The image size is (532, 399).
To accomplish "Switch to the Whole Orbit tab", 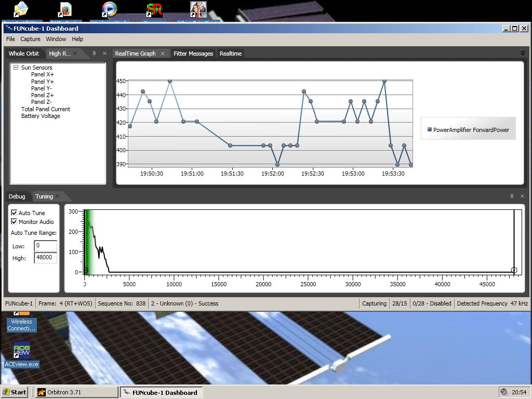I will (x=24, y=54).
